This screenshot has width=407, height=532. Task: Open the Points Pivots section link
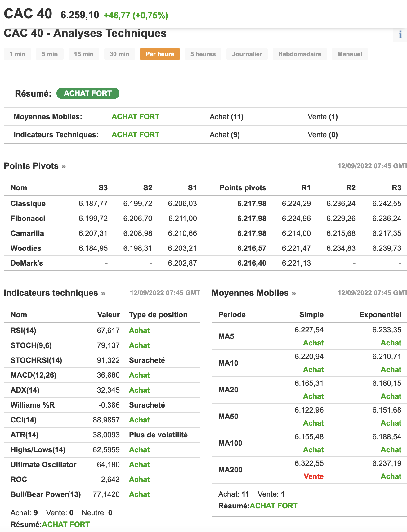point(35,166)
